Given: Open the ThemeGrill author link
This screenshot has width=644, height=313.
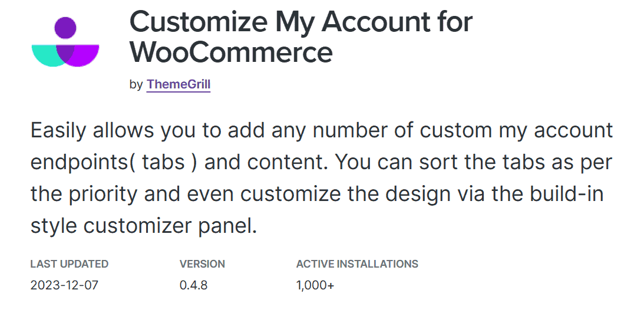Looking at the screenshot, I should click(179, 84).
